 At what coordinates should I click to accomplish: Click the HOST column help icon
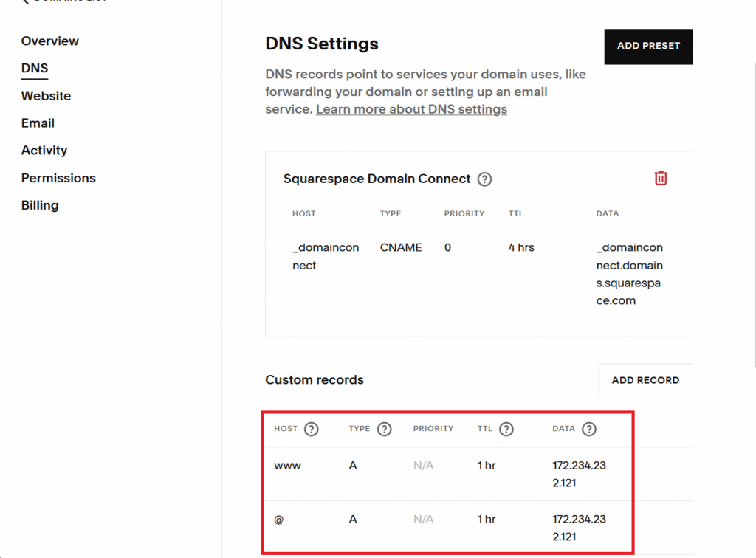coord(312,429)
